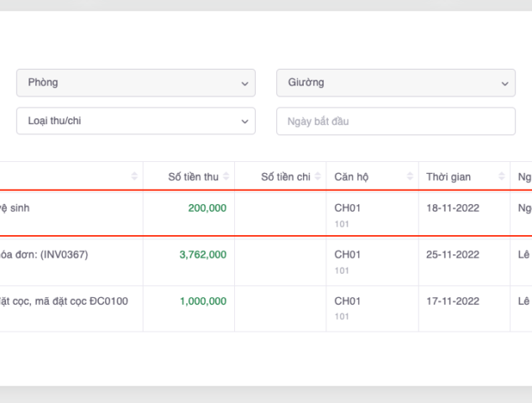Click the chevron arrow in Giường selector

click(x=504, y=83)
